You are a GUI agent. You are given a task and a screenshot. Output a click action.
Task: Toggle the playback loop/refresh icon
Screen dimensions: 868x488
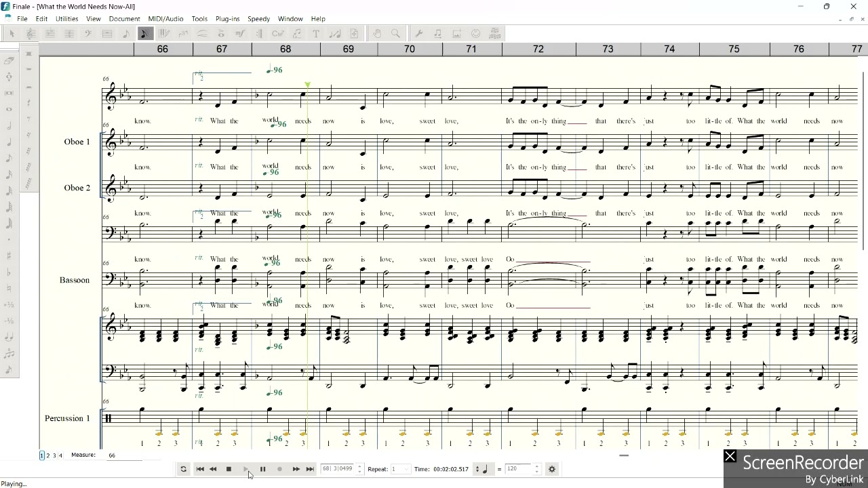[183, 469]
